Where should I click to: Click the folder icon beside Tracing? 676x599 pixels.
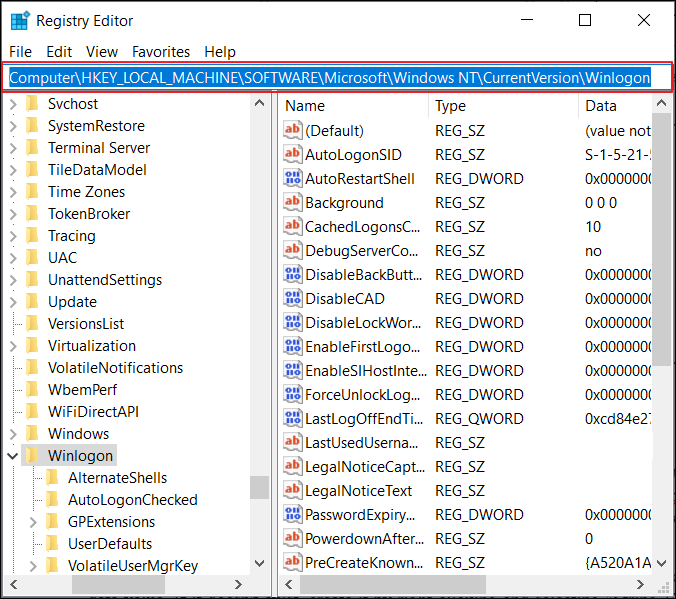point(32,235)
